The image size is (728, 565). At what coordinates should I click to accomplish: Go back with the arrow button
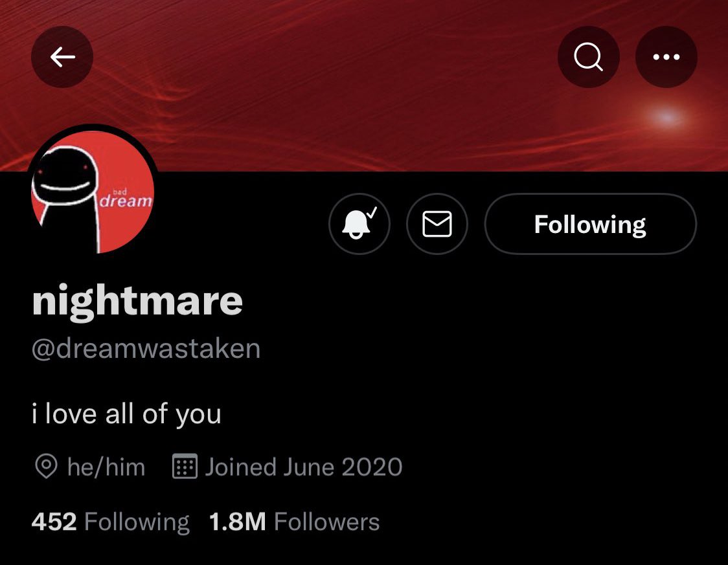pos(62,57)
